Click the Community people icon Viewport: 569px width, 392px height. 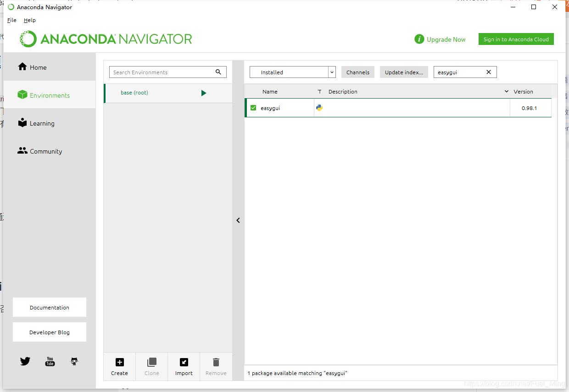pyautogui.click(x=22, y=150)
